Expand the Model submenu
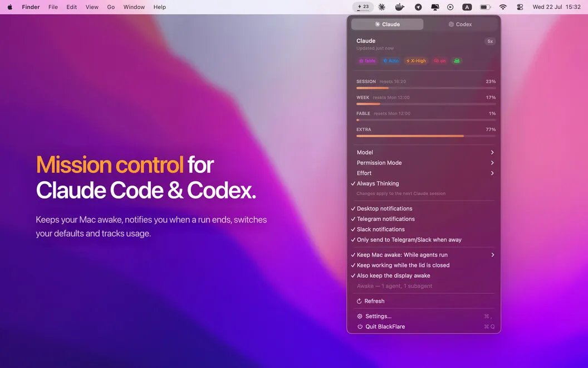 424,152
